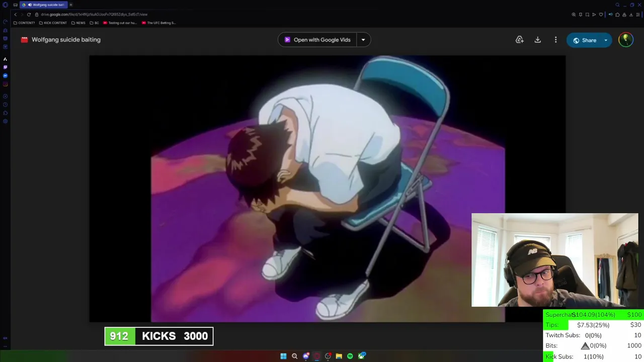Click the Tips $7.53 progress bar
Image resolution: width=644 pixels, height=362 pixels.
point(593,325)
